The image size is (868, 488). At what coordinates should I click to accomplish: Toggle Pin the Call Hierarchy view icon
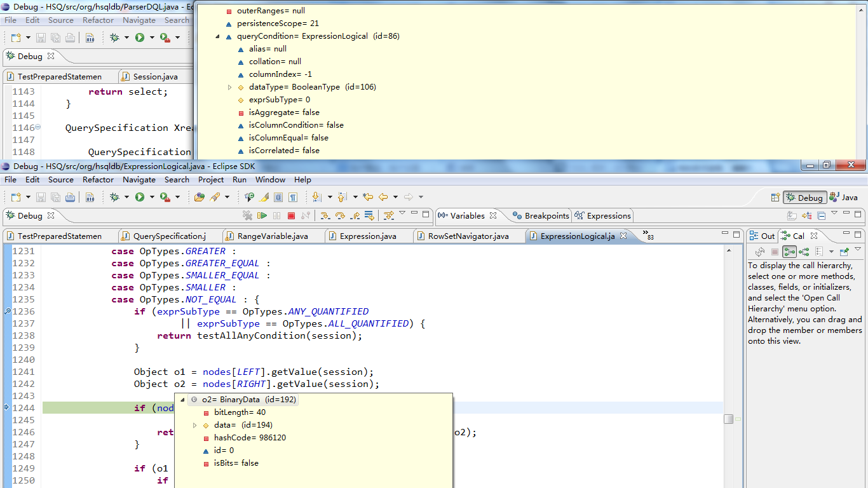[844, 252]
